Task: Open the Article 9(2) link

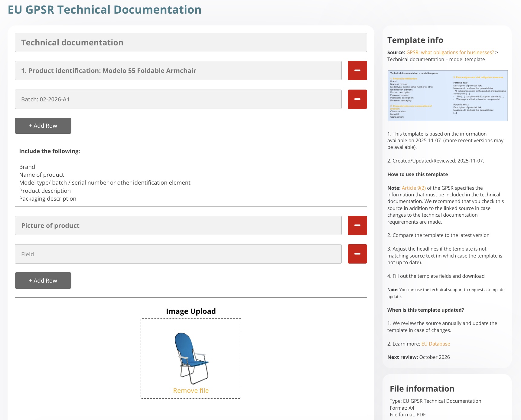Action: (x=414, y=188)
